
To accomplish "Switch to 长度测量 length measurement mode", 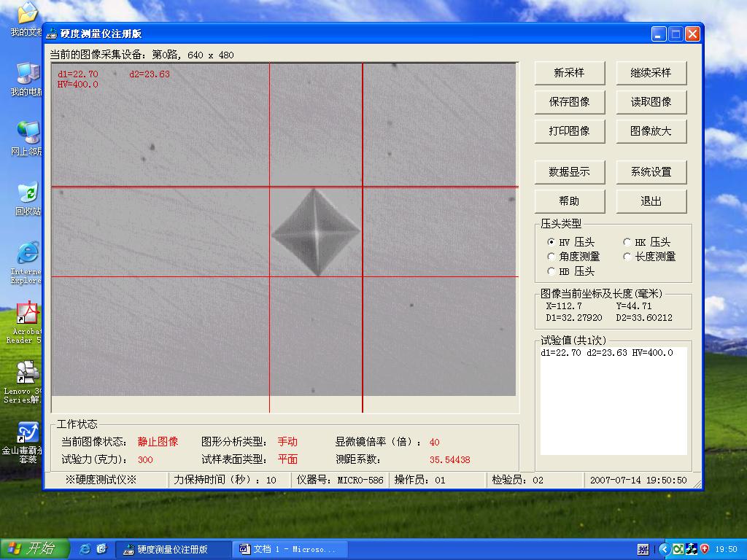I will pos(627,257).
